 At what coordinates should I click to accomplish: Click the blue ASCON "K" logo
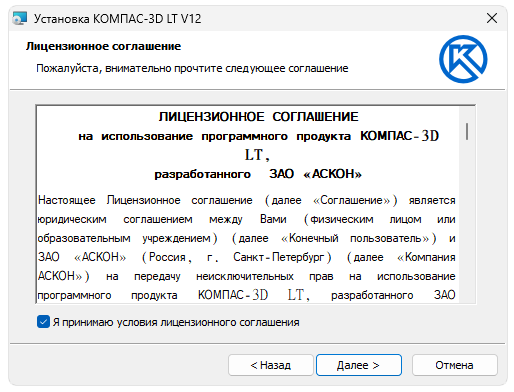tap(463, 59)
